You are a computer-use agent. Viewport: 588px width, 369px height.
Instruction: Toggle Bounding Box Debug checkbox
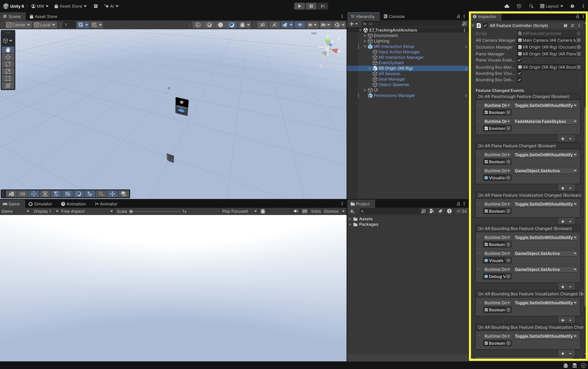[519, 80]
